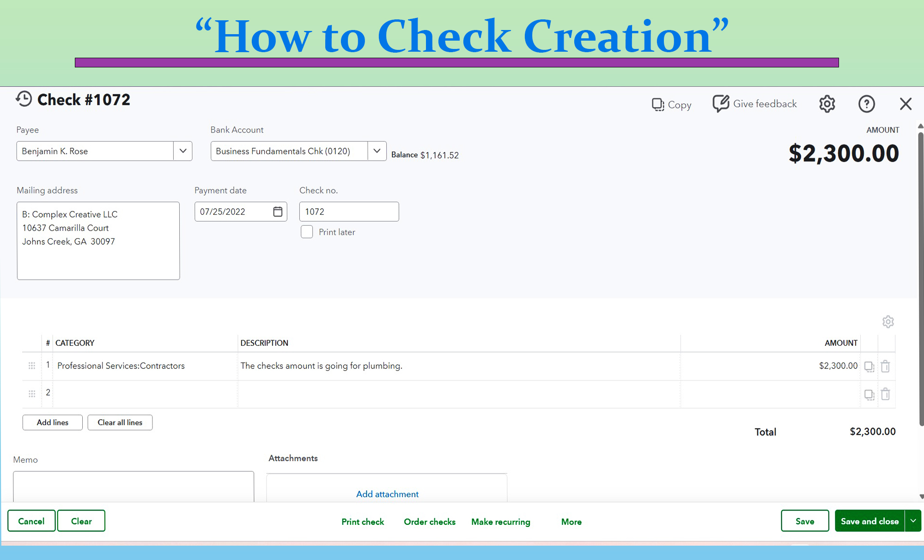The height and width of the screenshot is (560, 924).
Task: Duplicate line 1 with copy icon
Action: pos(869,366)
